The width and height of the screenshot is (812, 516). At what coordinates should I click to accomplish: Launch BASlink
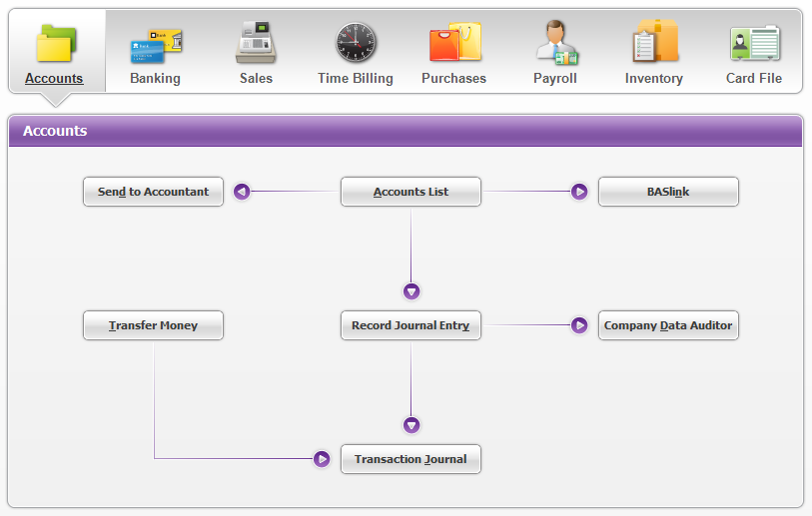(668, 192)
